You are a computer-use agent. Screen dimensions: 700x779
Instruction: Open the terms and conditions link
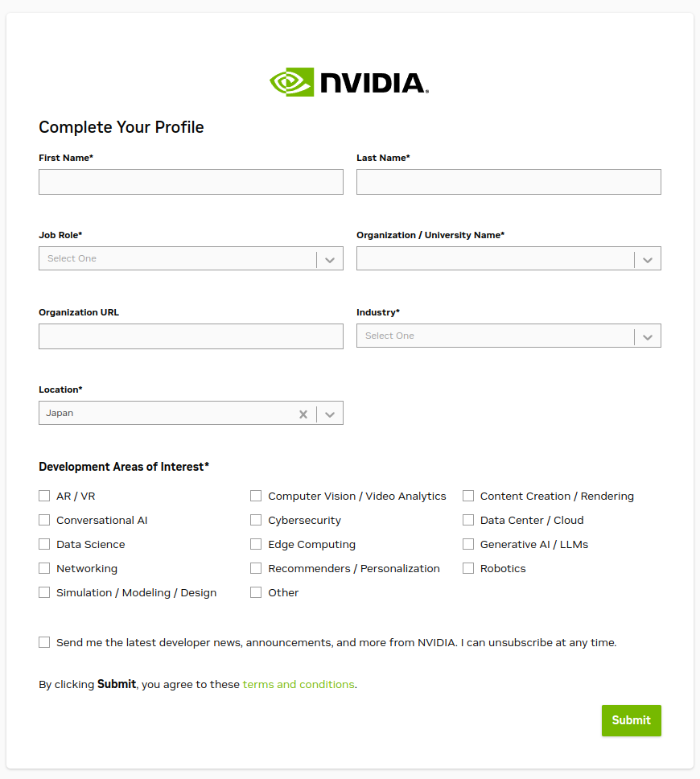[x=298, y=684]
